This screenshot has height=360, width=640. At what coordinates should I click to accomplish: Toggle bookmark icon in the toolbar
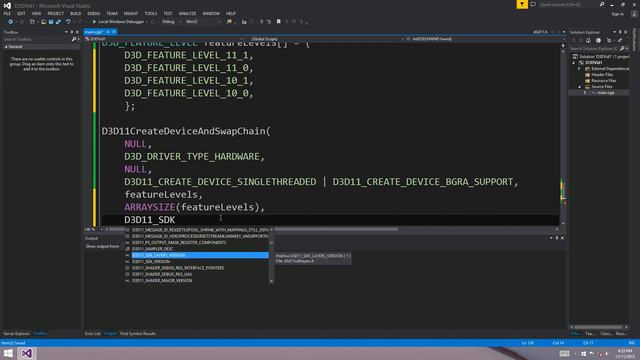[279, 22]
